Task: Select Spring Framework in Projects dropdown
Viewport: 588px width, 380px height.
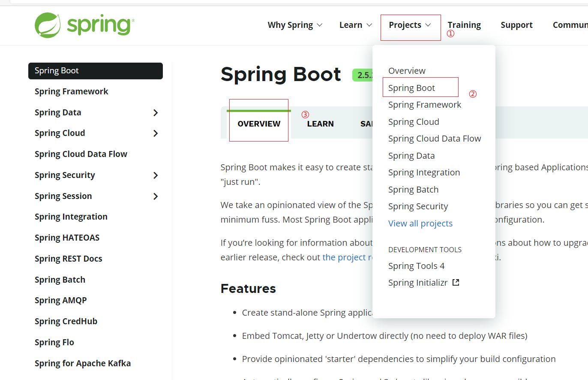Action: point(425,105)
